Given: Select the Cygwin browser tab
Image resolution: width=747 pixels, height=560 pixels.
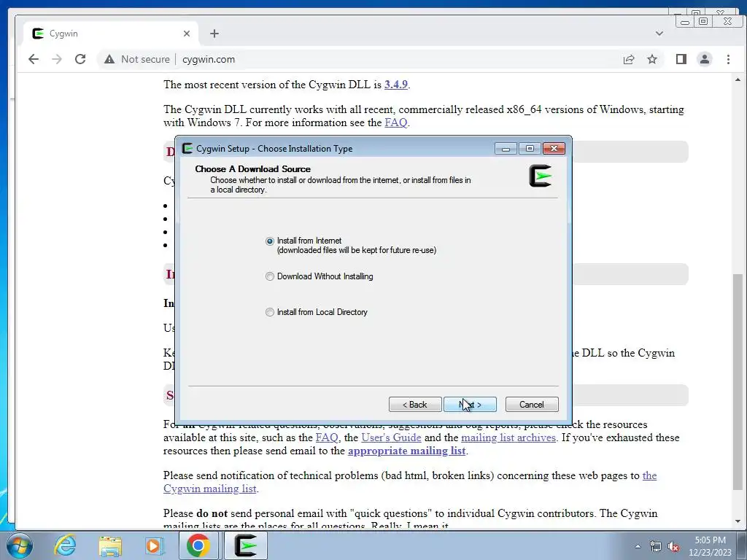Looking at the screenshot, I should point(111,34).
